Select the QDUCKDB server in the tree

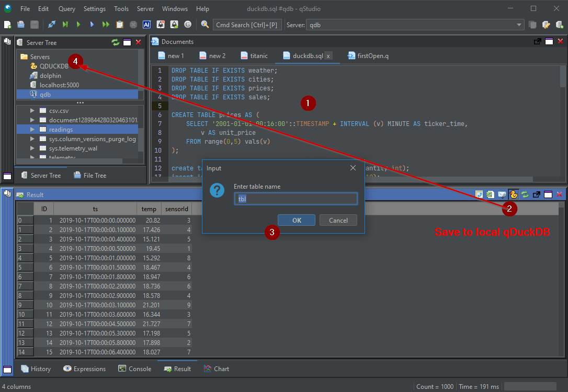coord(54,66)
